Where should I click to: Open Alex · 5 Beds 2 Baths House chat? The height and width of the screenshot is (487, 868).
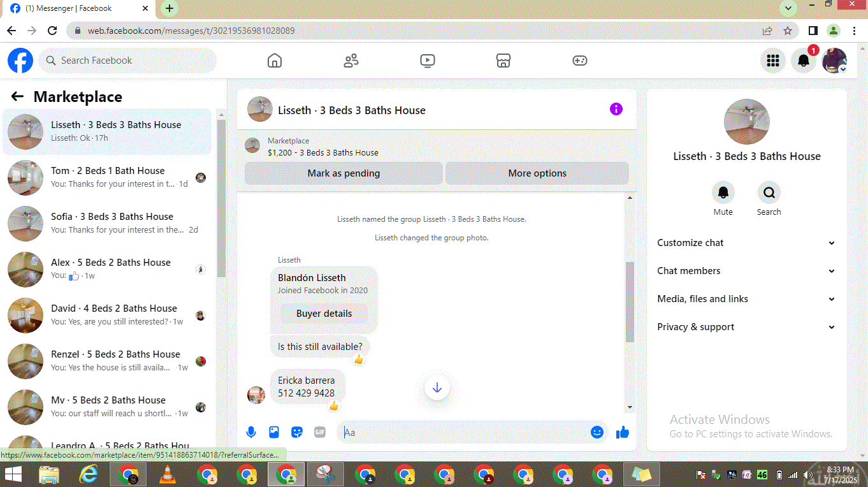[107, 269]
